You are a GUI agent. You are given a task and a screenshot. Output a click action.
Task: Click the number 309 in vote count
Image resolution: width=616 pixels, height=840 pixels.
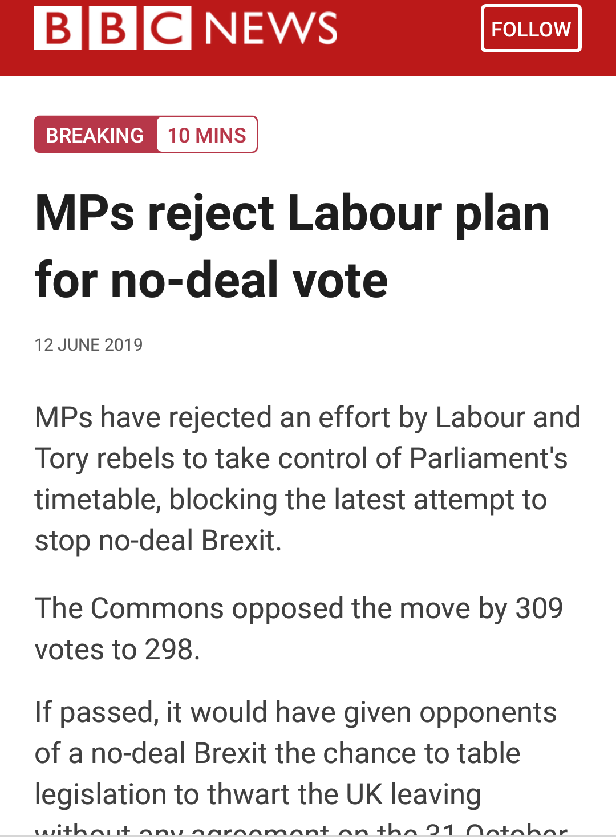[x=539, y=608]
